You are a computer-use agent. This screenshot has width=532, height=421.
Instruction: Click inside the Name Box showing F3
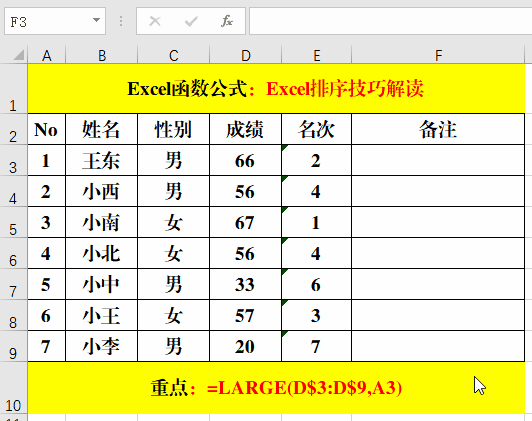tap(48, 21)
